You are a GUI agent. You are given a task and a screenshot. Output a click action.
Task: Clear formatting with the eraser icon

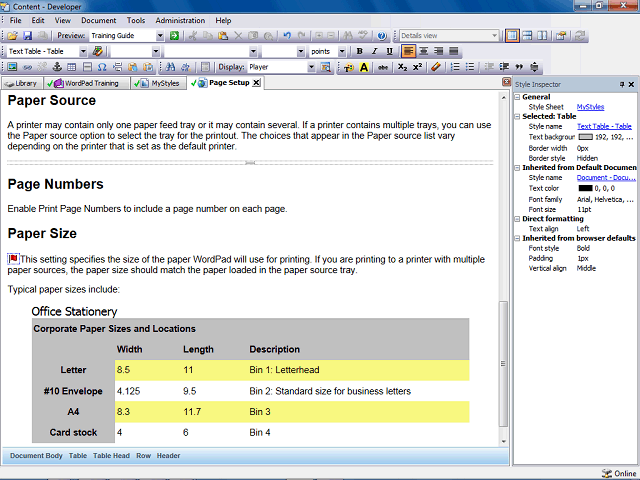tap(436, 67)
